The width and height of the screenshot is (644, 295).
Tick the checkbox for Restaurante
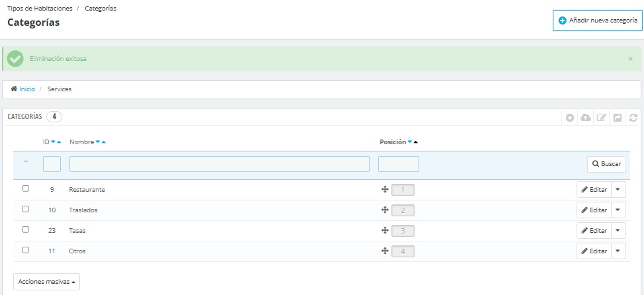point(26,189)
